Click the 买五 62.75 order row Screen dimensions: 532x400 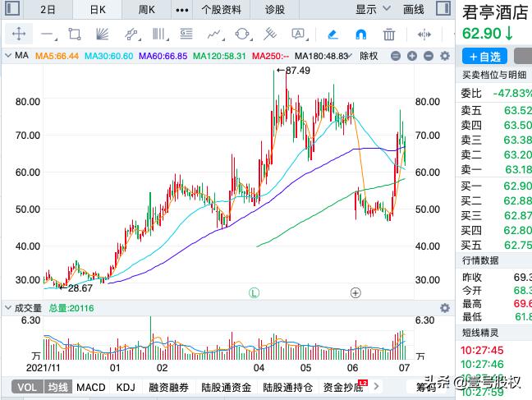pyautogui.click(x=496, y=245)
